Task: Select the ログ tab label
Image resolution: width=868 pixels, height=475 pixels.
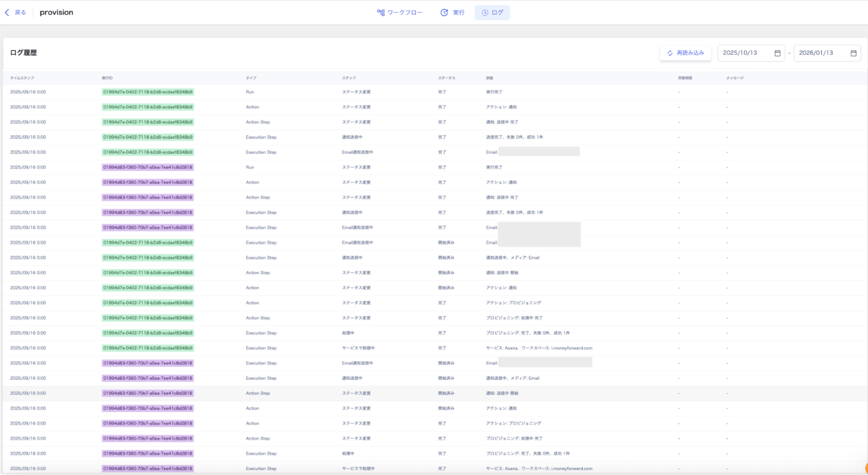Action: coord(497,12)
